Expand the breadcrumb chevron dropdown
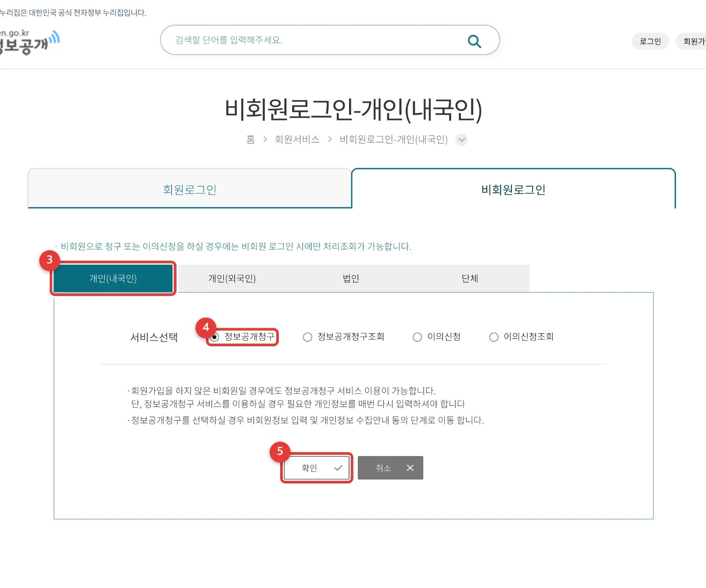This screenshot has width=706, height=588. click(x=462, y=140)
